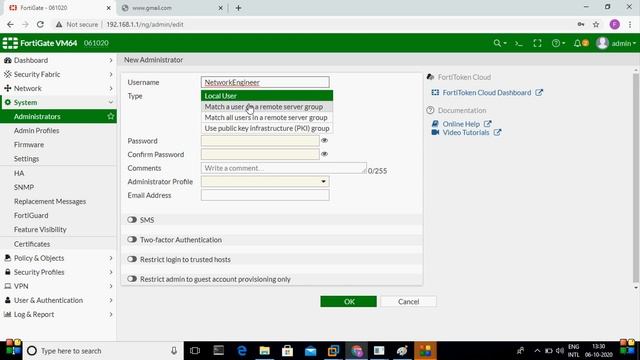Select Match a user on a remote server group

267,107
